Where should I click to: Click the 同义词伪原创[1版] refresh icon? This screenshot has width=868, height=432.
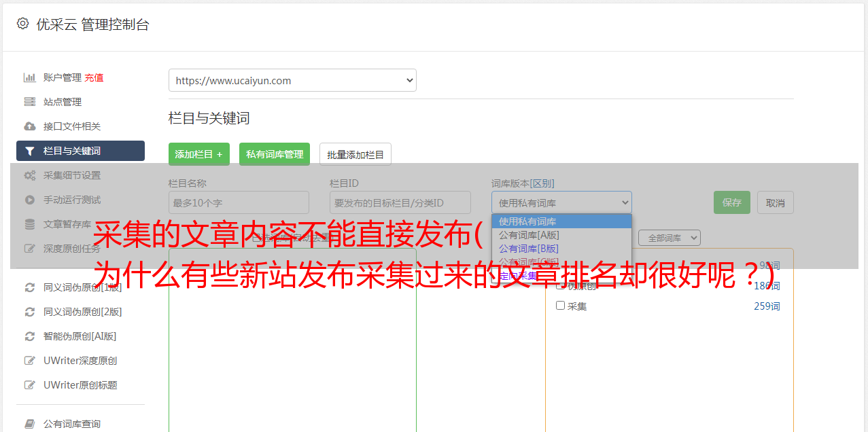[x=29, y=287]
